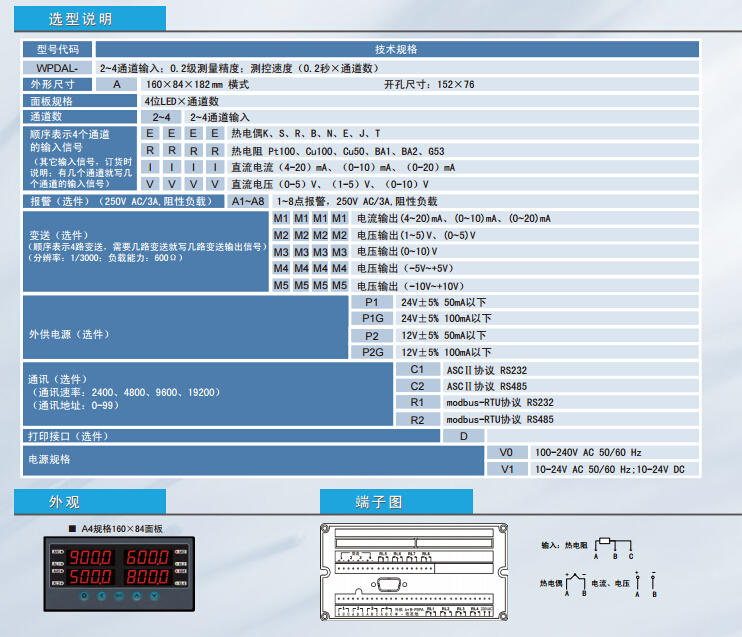Click the P1G power supply option code
The width and height of the screenshot is (742, 637).
[372, 318]
